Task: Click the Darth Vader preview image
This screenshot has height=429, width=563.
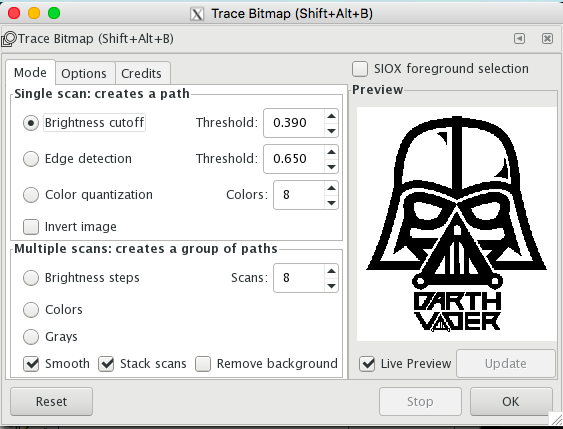Action: (x=456, y=224)
